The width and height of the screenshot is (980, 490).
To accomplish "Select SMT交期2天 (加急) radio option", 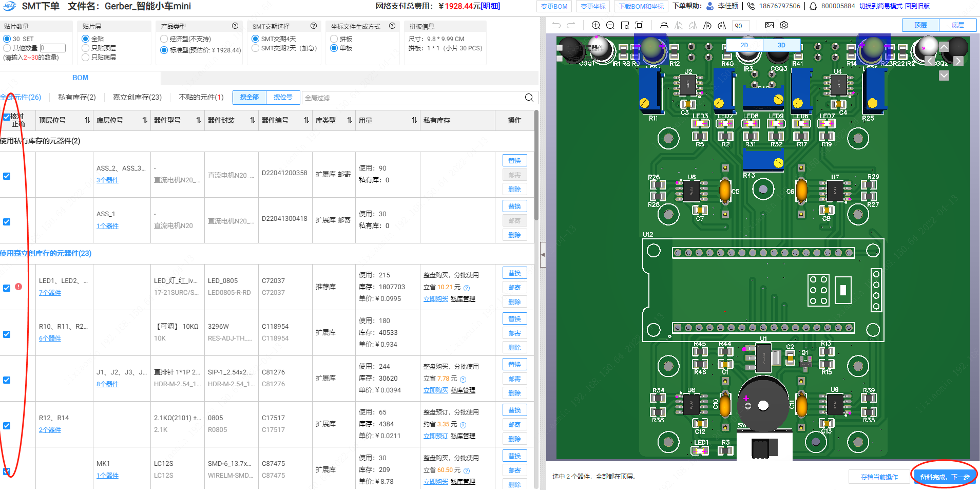I will click(x=255, y=48).
